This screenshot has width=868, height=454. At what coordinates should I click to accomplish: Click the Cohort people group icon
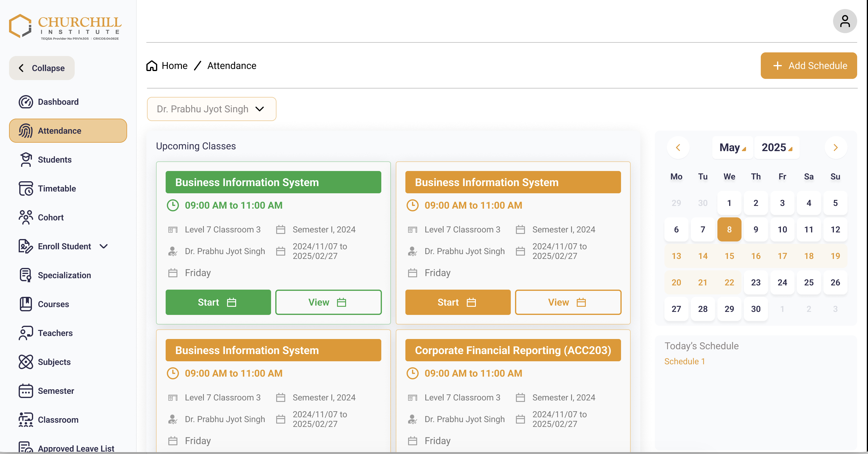26,217
